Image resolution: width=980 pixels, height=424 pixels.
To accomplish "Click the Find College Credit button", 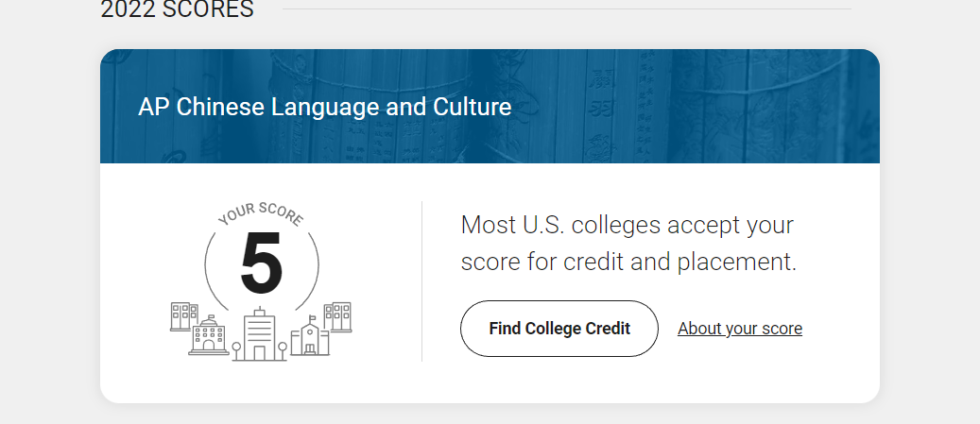I will (x=559, y=329).
